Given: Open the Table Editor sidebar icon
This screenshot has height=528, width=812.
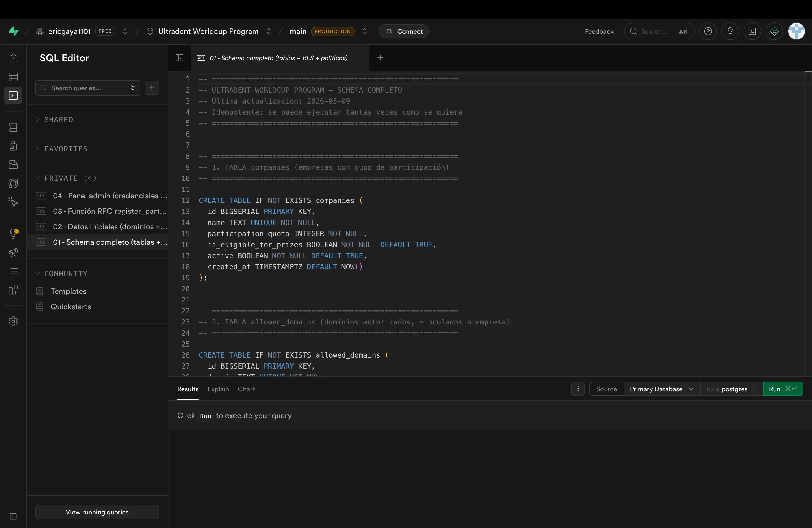Looking at the screenshot, I should pos(13,77).
